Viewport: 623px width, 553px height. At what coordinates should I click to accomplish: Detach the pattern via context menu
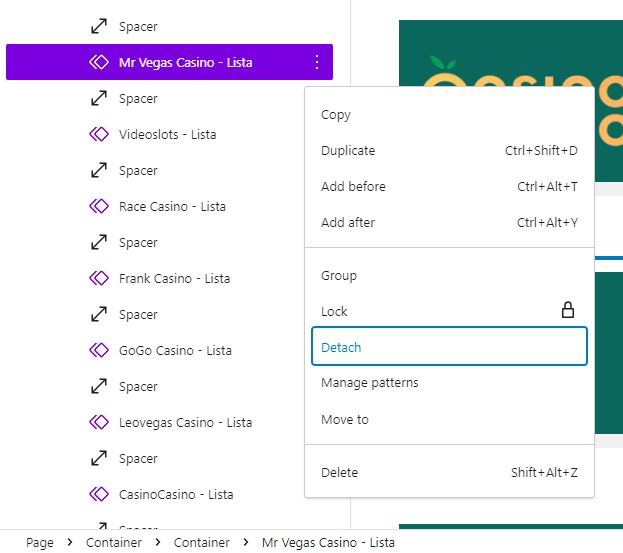pyautogui.click(x=449, y=346)
